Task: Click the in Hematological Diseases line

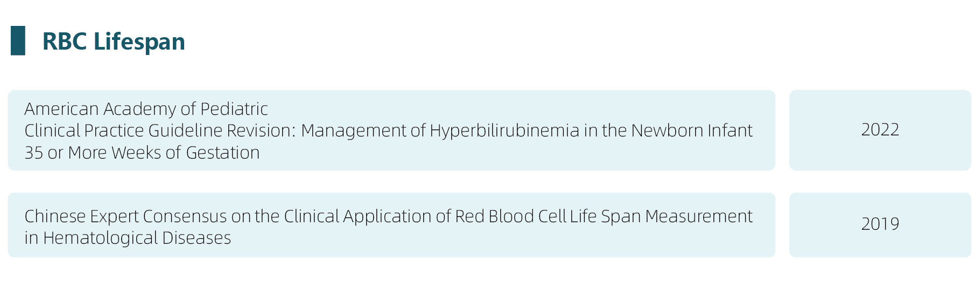Action: [x=128, y=238]
